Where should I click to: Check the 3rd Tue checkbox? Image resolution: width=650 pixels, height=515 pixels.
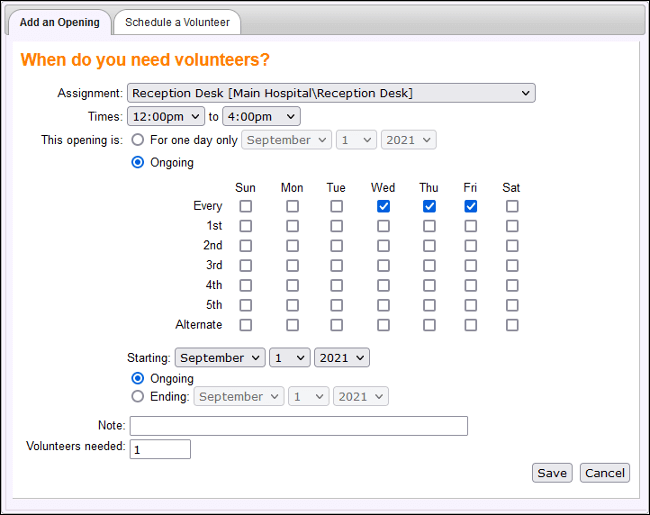pyautogui.click(x=336, y=265)
